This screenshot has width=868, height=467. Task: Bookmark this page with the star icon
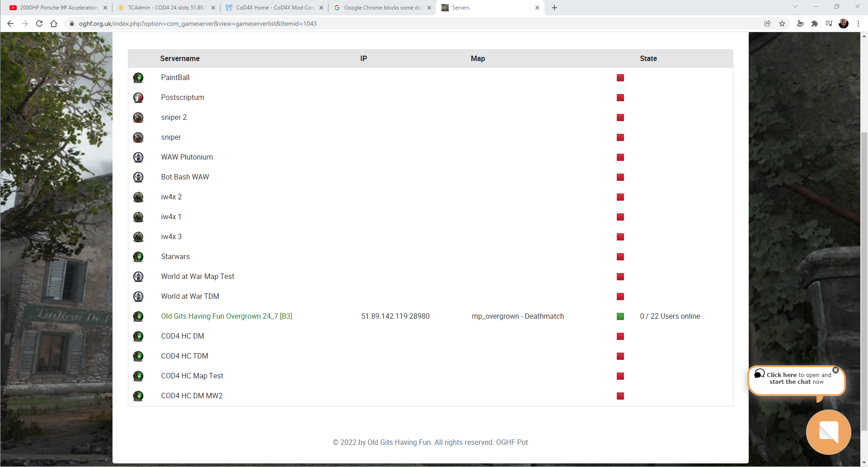[782, 24]
